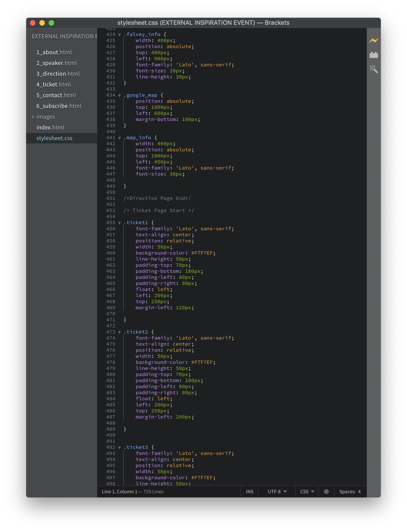Collapse the .ticket1 rule block
The image size is (407, 532).
click(x=119, y=223)
